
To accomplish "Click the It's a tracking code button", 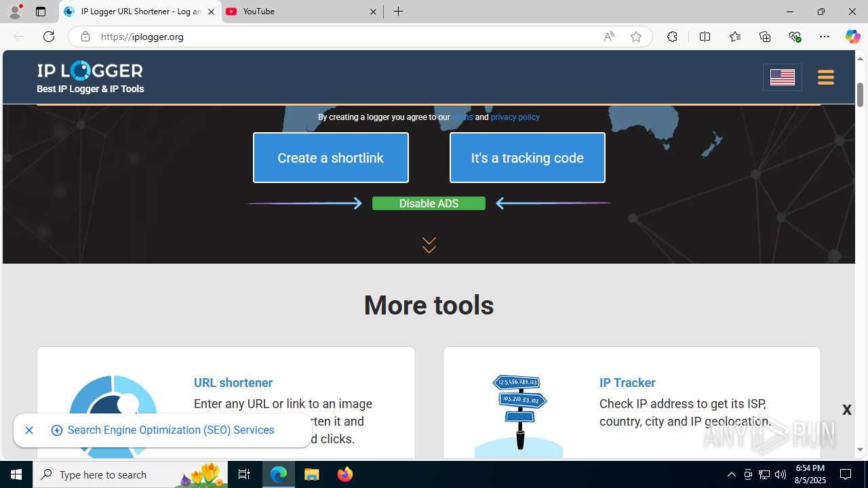I will pyautogui.click(x=528, y=158).
